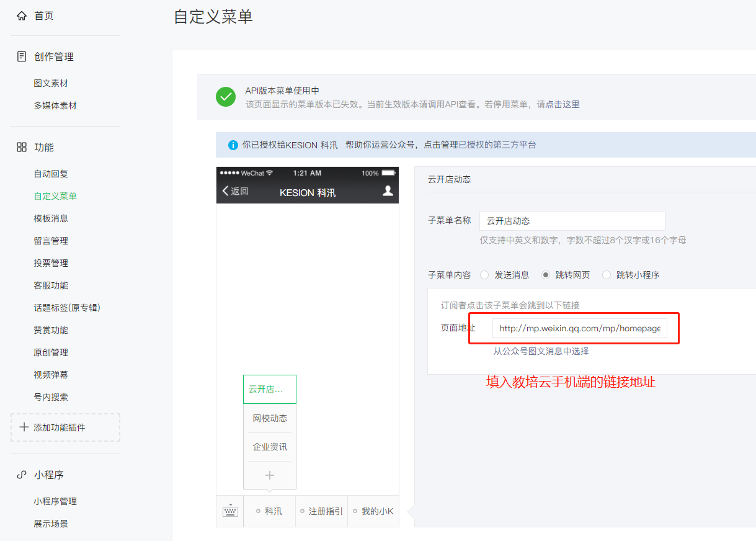This screenshot has width=756, height=541.
Task: Click the 创作管理 document icon
Action: tap(22, 56)
